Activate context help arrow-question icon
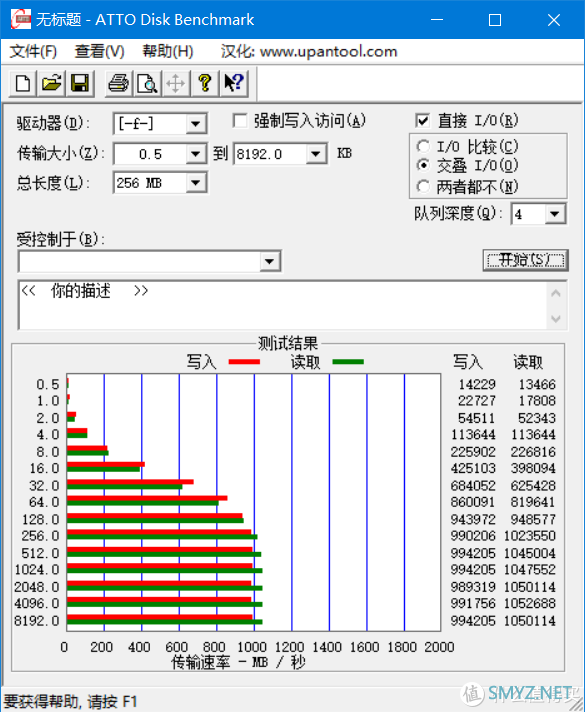 [x=234, y=84]
